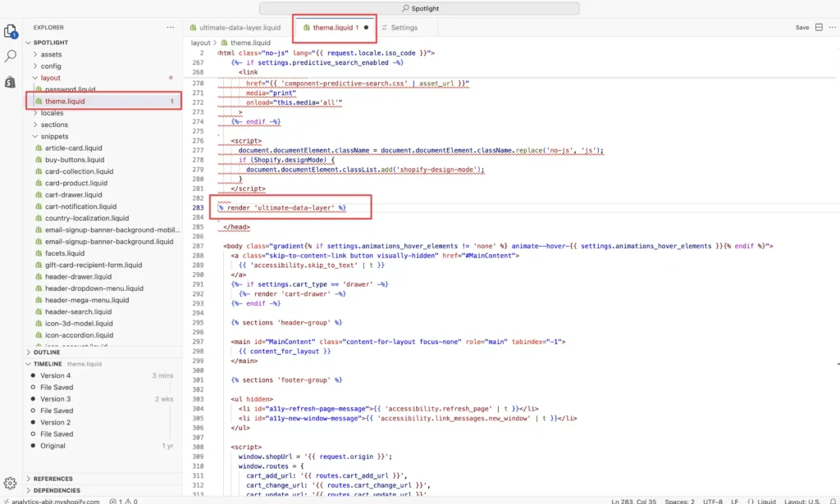Viewport: 840px width, 504px height.
Task: Click the split editor icon near Save
Action: [x=820, y=26]
